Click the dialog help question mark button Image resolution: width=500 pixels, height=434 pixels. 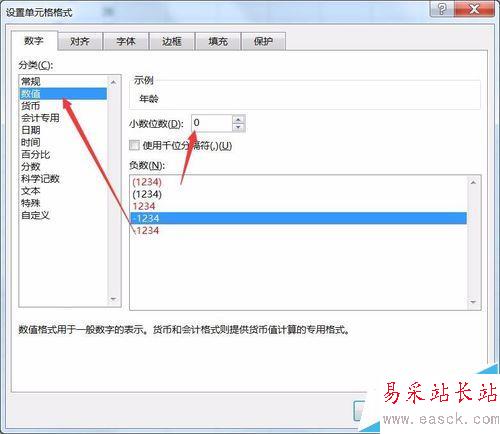click(x=442, y=9)
